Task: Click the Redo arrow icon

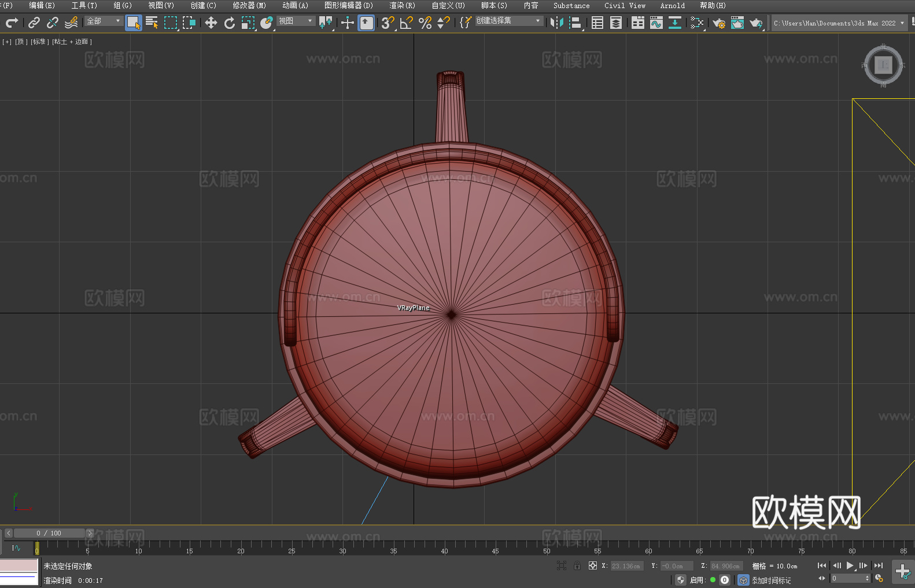Action: click(12, 23)
